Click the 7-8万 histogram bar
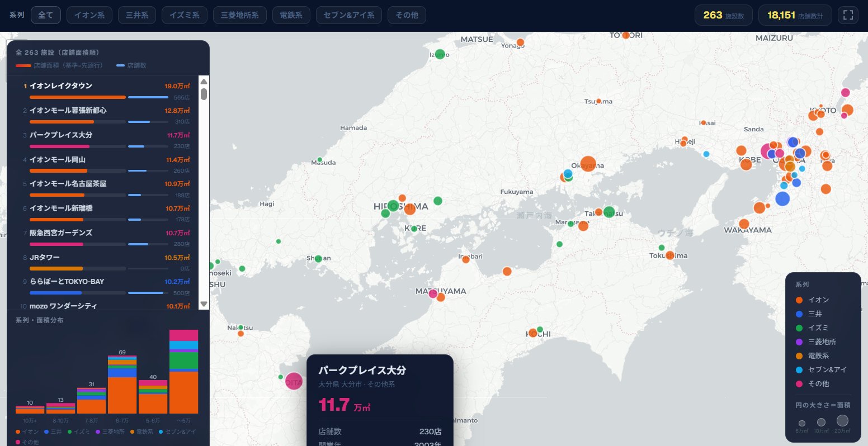This screenshot has width=868, height=446. tap(91, 401)
